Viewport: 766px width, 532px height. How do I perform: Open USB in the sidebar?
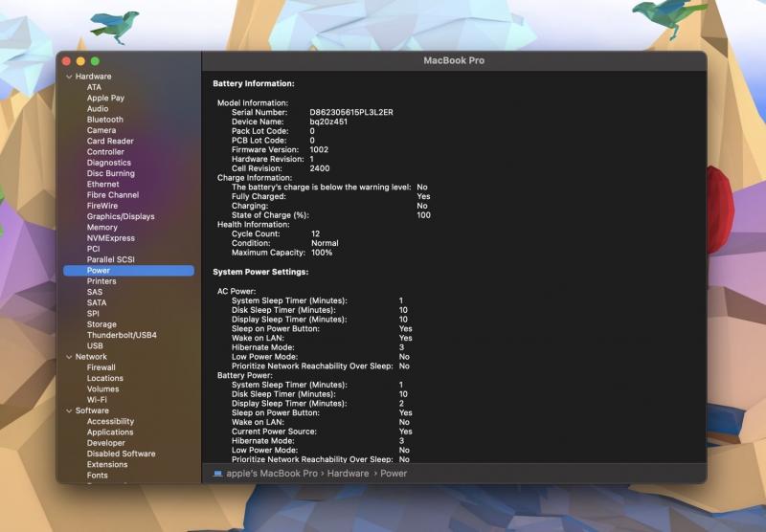(x=95, y=345)
